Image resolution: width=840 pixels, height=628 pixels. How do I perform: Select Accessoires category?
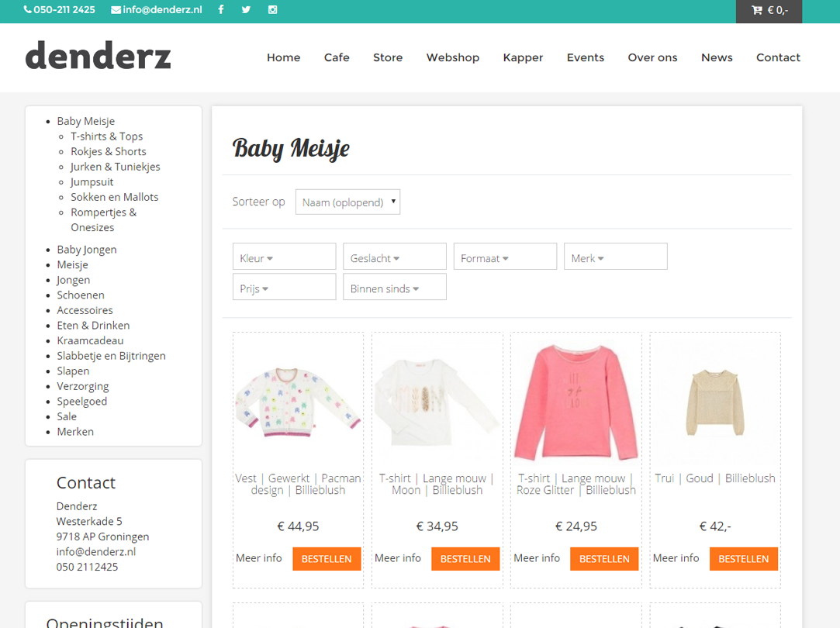[x=85, y=310]
